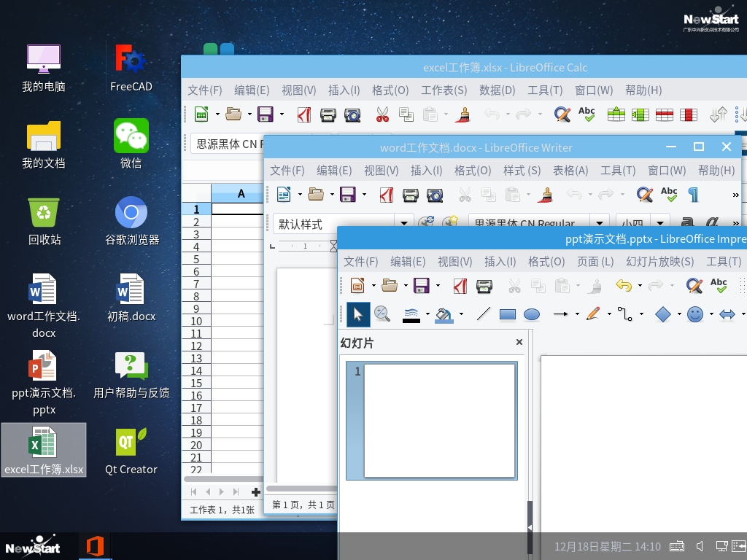Image resolution: width=747 pixels, height=560 pixels.
Task: Open 页面(L) menu in Impress
Action: [595, 262]
